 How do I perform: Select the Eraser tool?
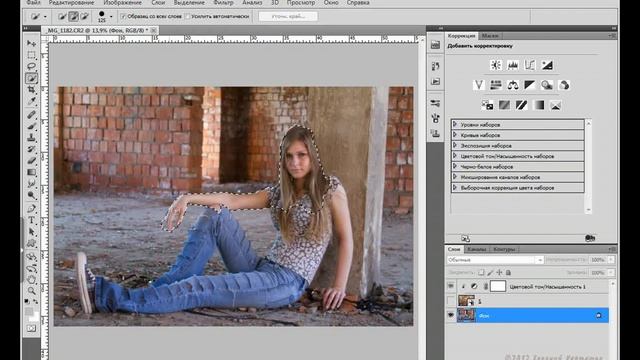click(31, 161)
